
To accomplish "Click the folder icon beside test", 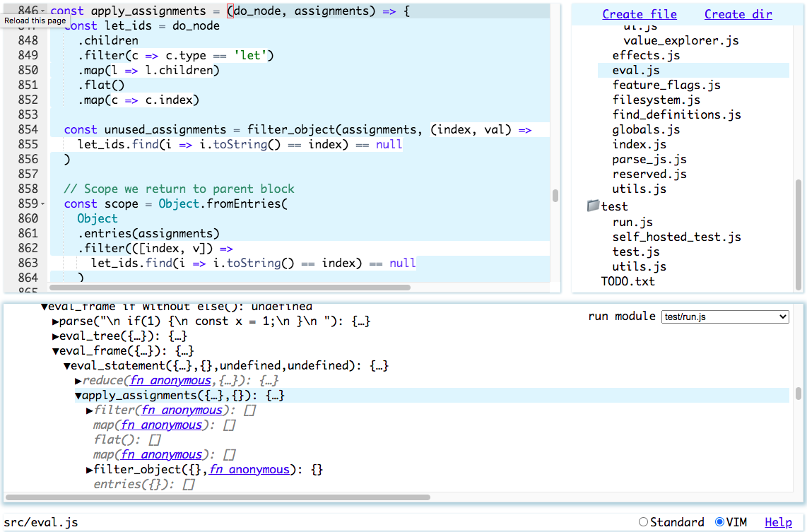I will [592, 206].
